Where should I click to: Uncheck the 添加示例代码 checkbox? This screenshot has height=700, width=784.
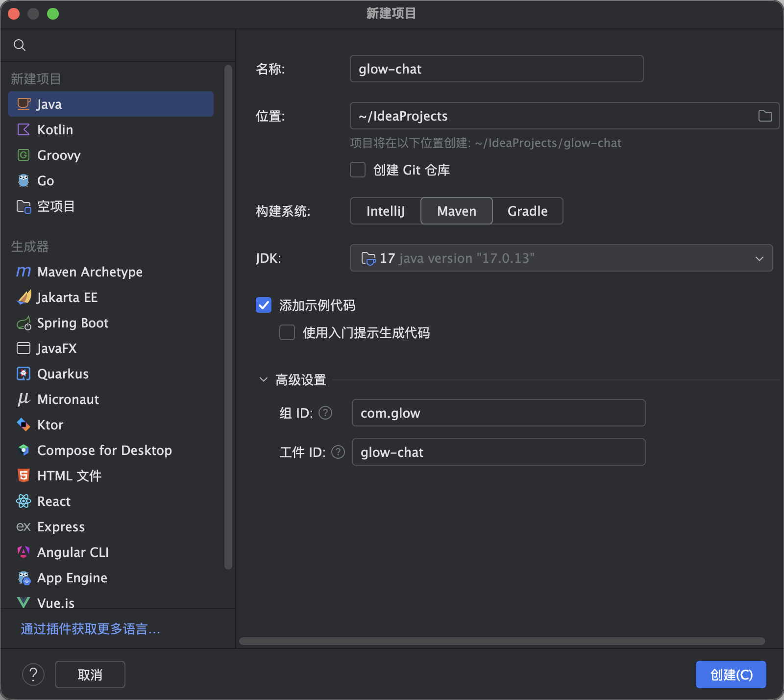pyautogui.click(x=264, y=305)
